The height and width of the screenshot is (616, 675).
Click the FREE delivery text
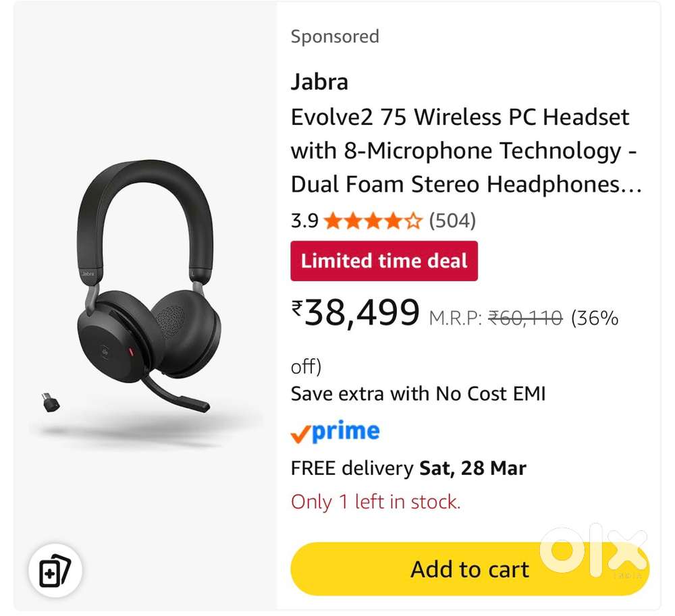[x=351, y=468]
